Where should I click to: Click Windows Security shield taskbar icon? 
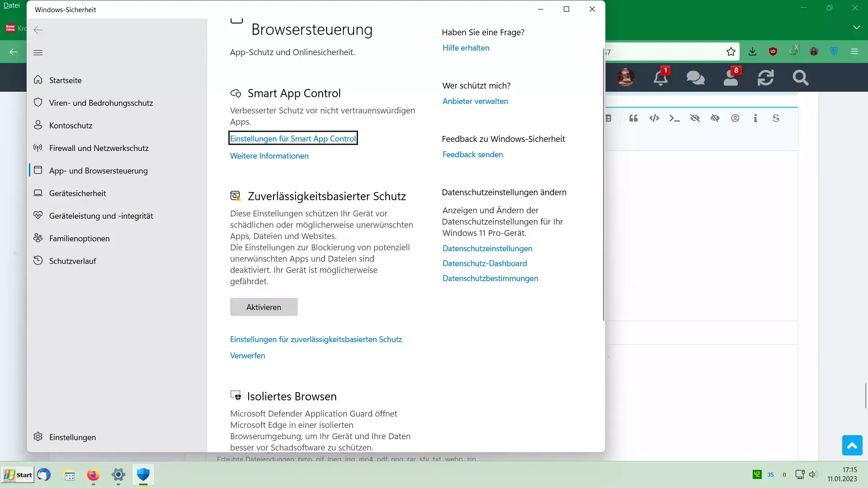coord(143,474)
